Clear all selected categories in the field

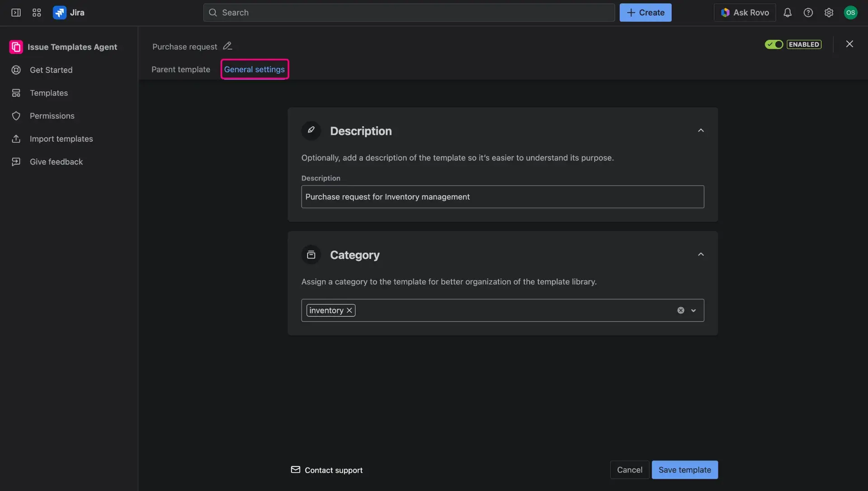[x=680, y=310]
